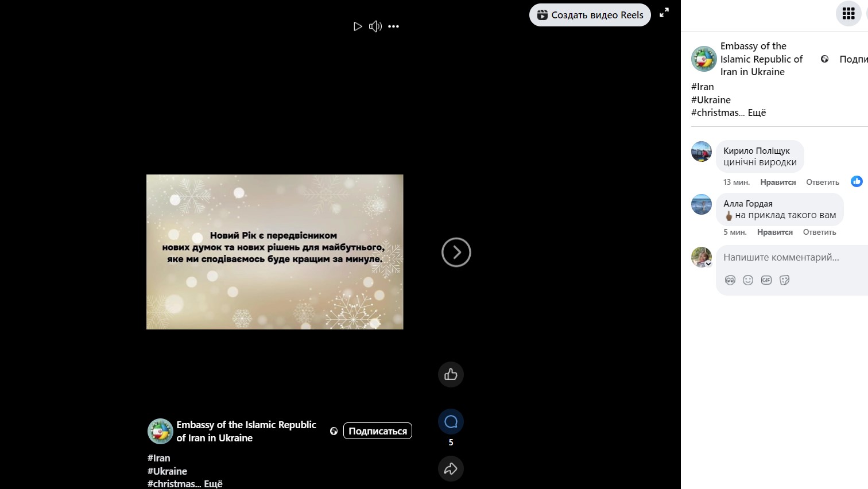This screenshot has height=489, width=868.
Task: Reply to Алла Гордая's comment
Action: [820, 232]
